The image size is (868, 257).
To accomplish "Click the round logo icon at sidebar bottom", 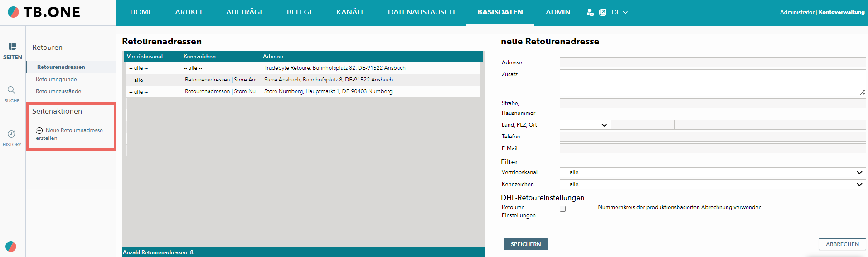I will click(x=11, y=246).
